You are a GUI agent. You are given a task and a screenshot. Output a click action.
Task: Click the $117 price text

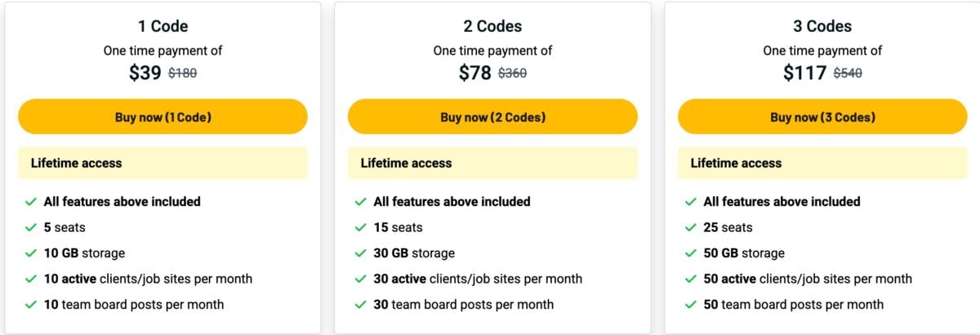(804, 73)
